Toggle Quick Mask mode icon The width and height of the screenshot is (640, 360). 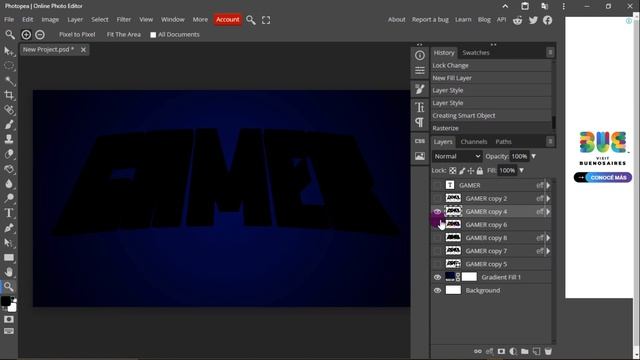[x=9, y=319]
